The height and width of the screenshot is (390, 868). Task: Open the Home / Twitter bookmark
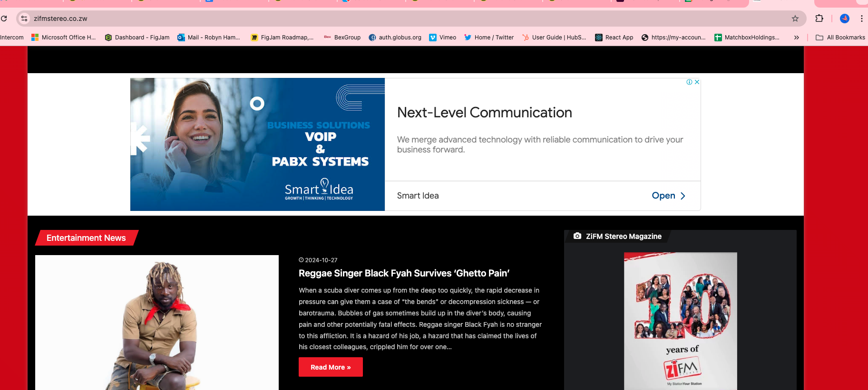489,38
